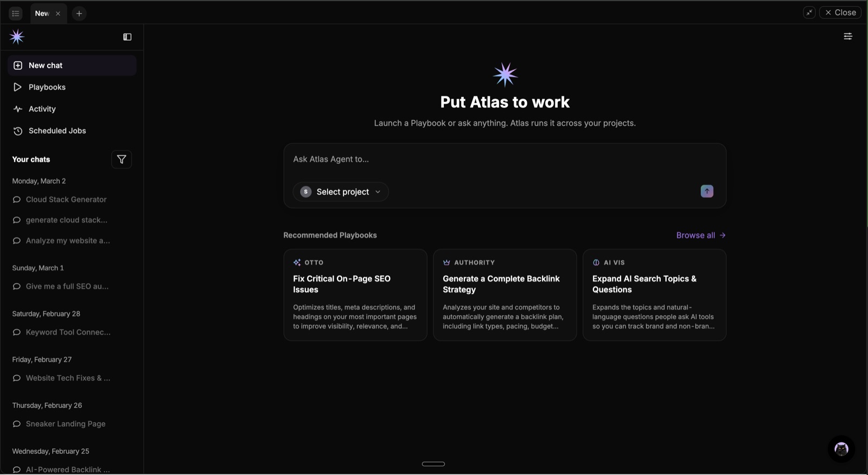Click Browse all playbooks link
This screenshot has width=868, height=475.
[701, 235]
